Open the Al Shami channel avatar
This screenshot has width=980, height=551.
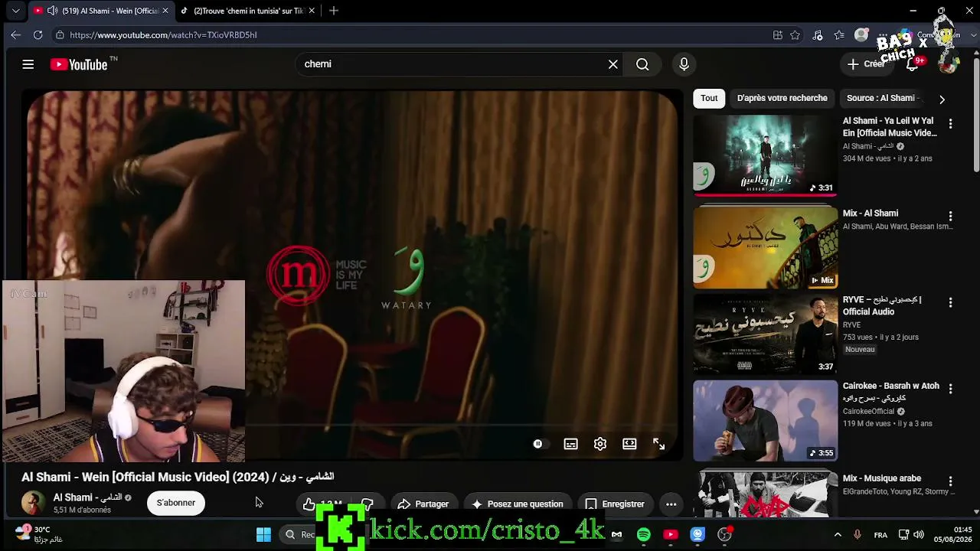tap(33, 503)
